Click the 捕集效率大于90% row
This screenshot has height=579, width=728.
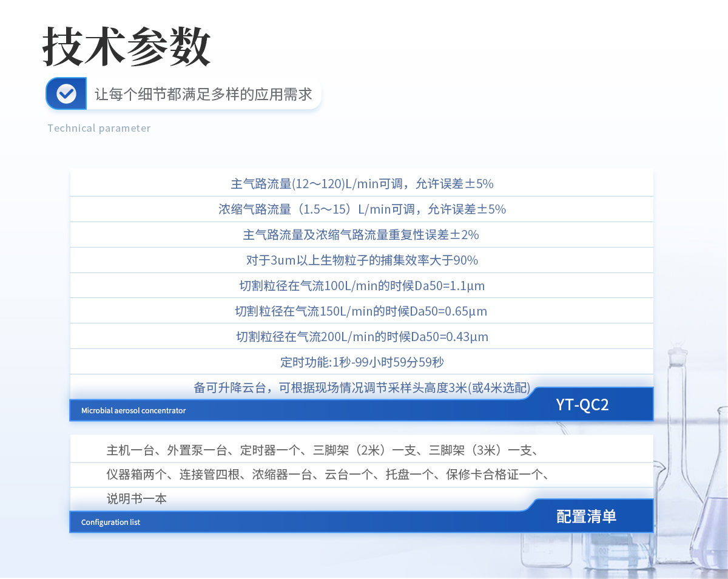[x=362, y=260]
